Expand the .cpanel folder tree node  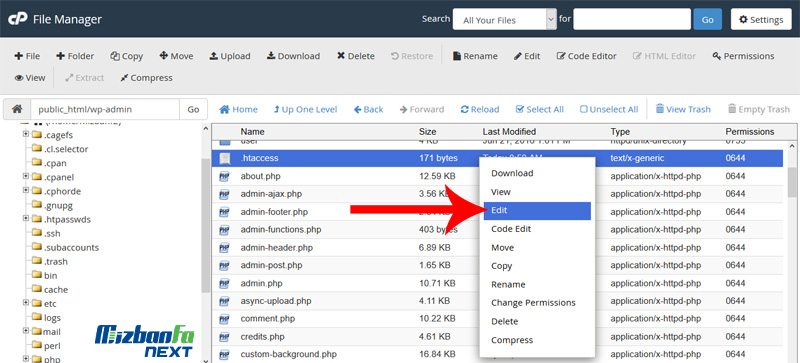[25, 177]
